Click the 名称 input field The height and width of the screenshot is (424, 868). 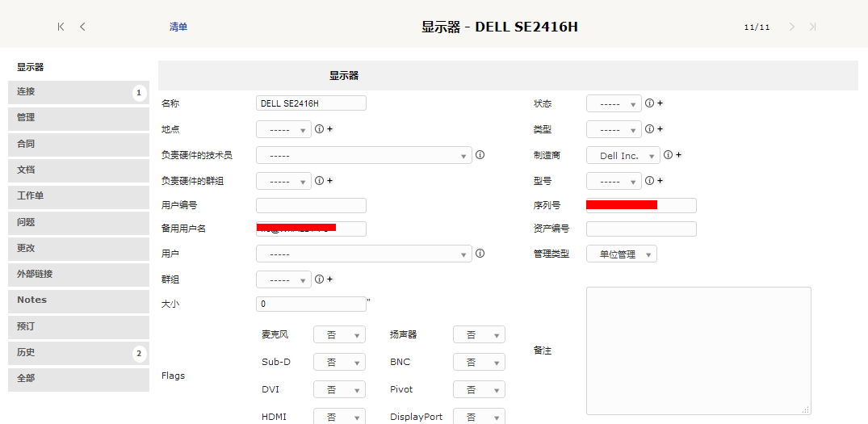pos(311,103)
